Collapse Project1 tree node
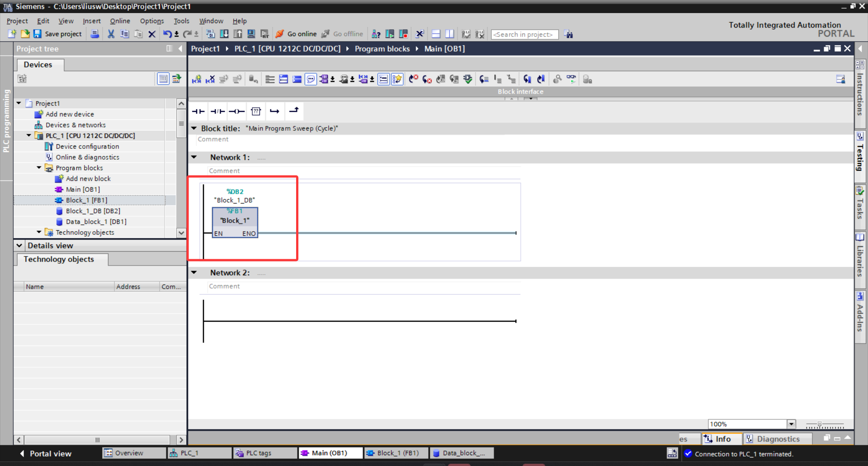This screenshot has width=868, height=466. click(19, 103)
